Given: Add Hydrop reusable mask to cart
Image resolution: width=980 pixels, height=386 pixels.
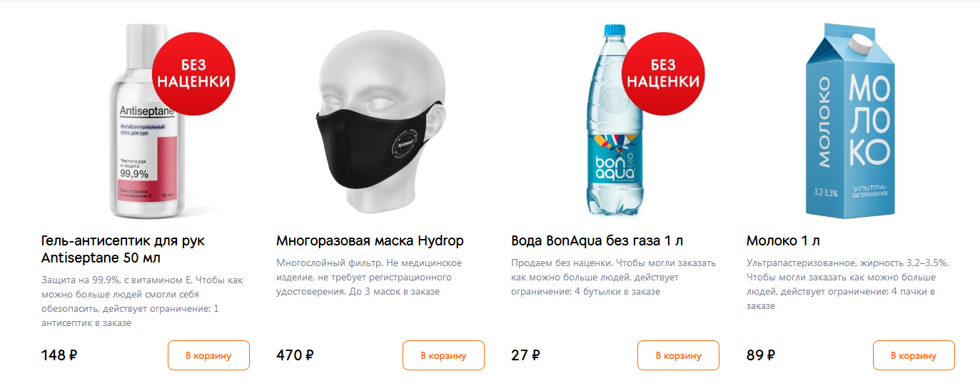Looking at the screenshot, I should tap(443, 355).
